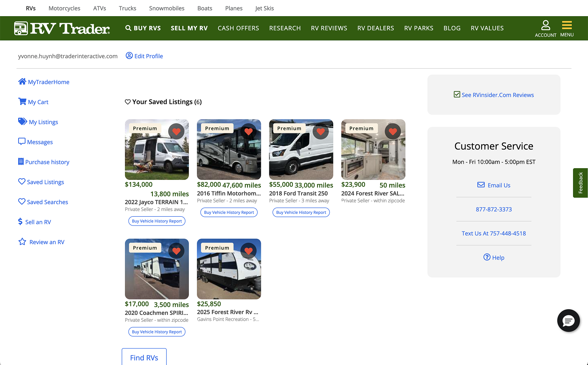Open Sell My RV in navigation

pos(189,28)
